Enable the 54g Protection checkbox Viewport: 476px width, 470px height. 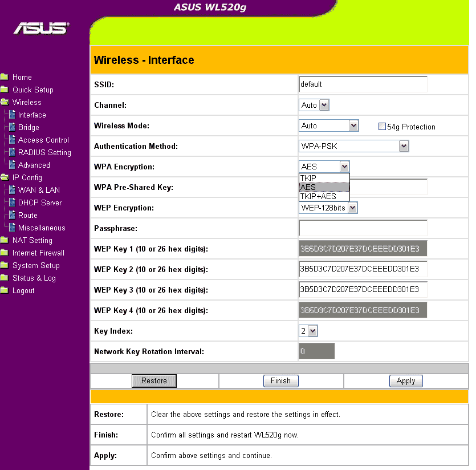[382, 127]
